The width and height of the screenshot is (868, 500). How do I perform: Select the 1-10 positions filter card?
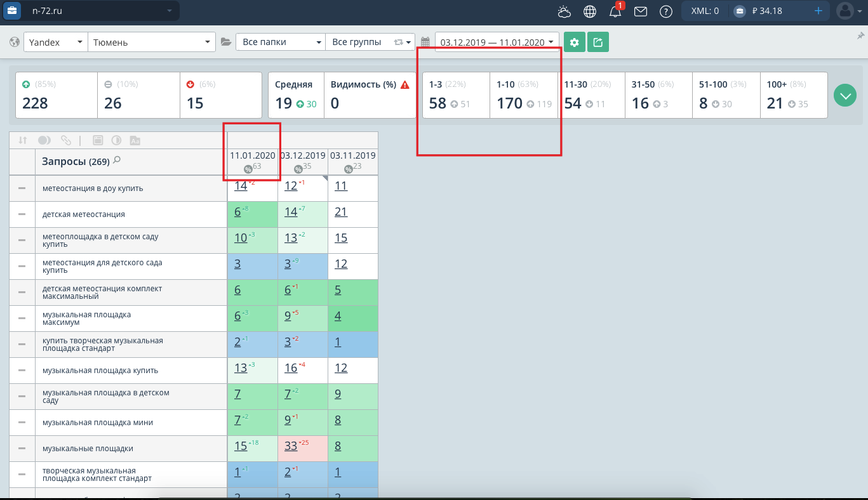[524, 95]
